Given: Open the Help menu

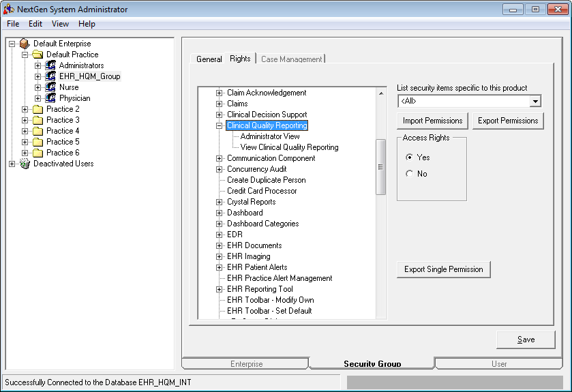Looking at the screenshot, I should (x=87, y=24).
